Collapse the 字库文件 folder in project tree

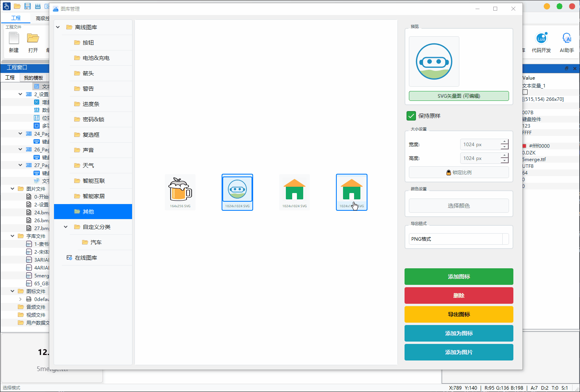(x=13, y=236)
